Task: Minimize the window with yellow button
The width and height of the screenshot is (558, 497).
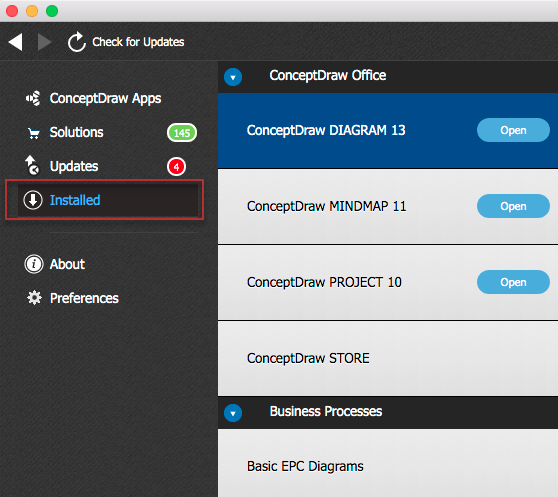Action: pos(32,11)
